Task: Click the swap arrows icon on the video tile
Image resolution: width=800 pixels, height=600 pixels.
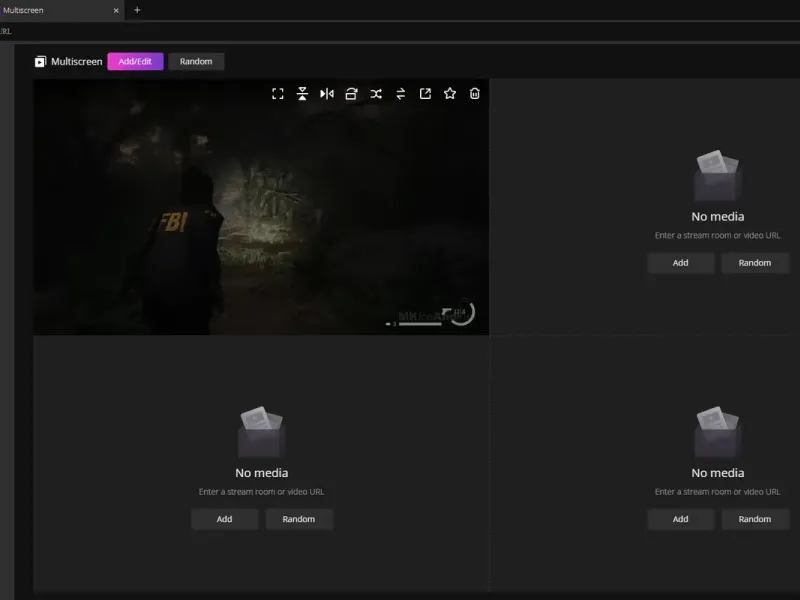Action: pyautogui.click(x=401, y=94)
